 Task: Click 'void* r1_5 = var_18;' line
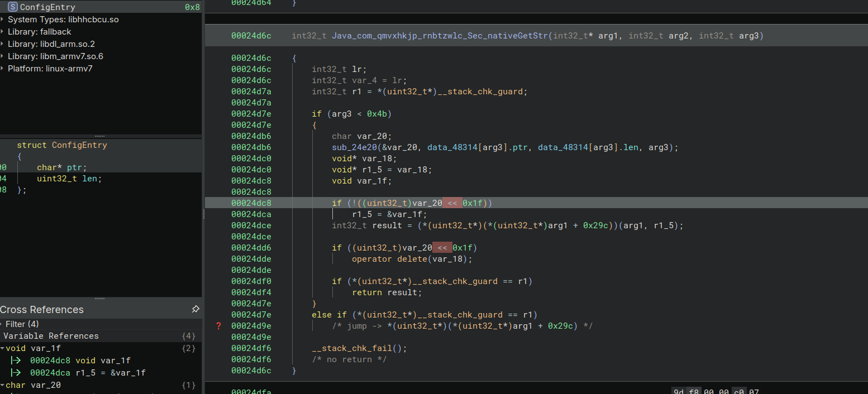382,170
